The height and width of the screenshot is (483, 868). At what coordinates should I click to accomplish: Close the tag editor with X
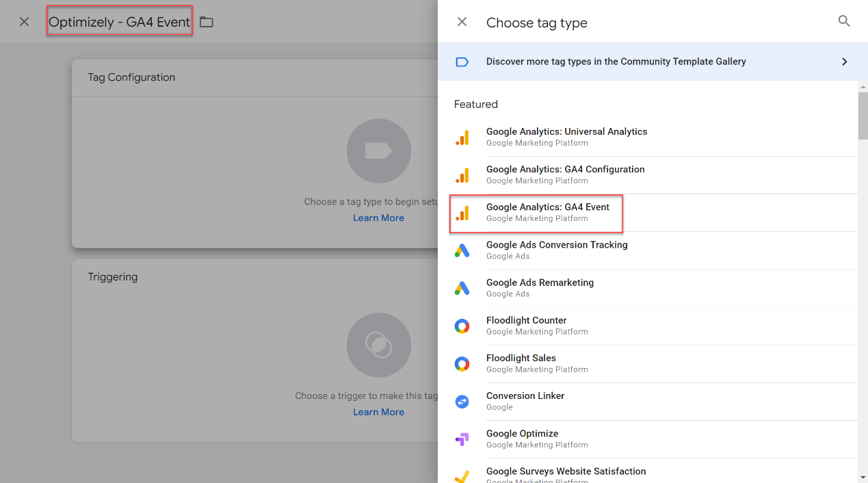(x=24, y=22)
